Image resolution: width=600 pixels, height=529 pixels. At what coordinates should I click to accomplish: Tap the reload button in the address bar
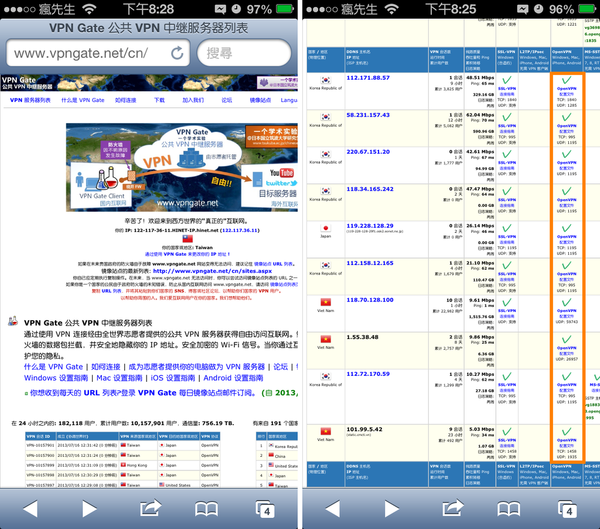coord(176,52)
